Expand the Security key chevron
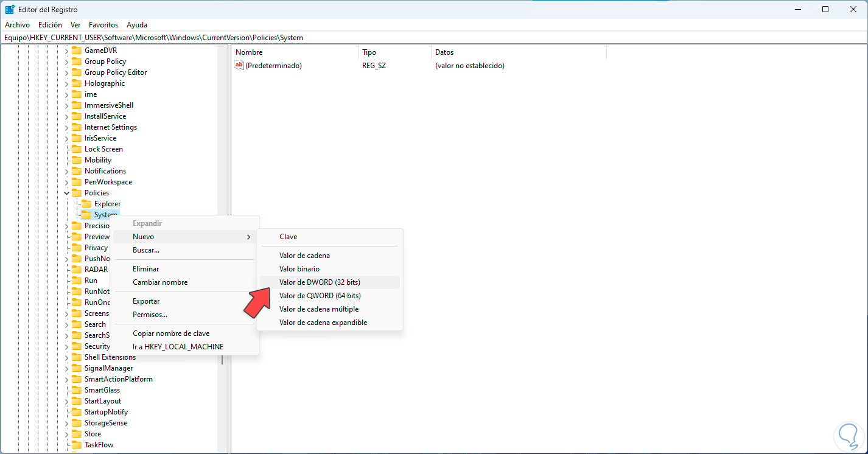This screenshot has width=868, height=454. (x=67, y=346)
